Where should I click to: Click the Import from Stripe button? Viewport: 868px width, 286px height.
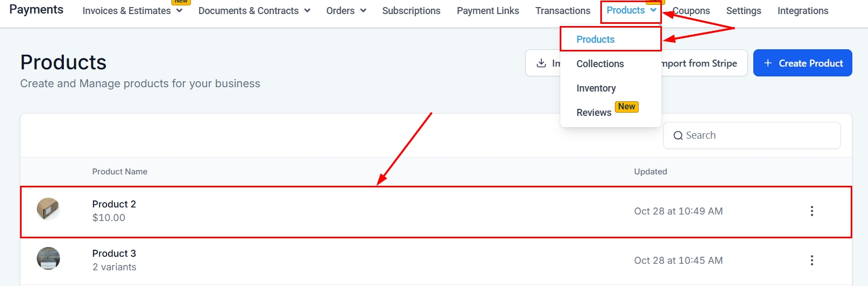tap(703, 63)
